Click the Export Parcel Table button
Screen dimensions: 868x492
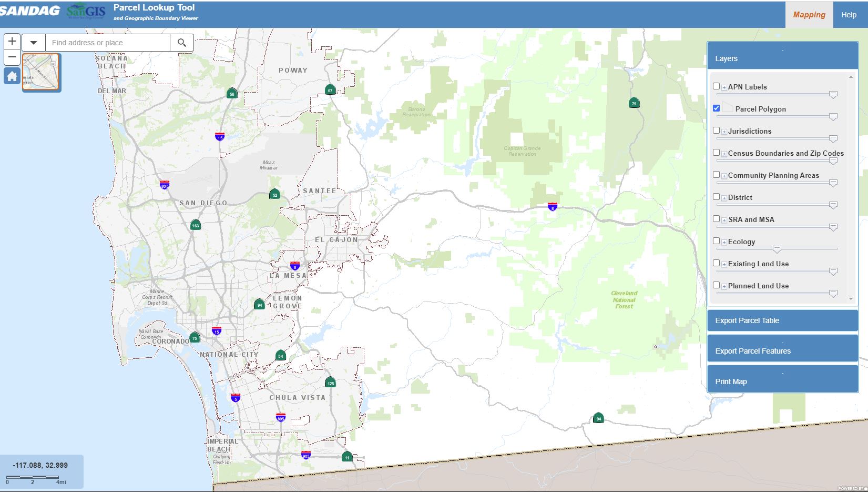tap(782, 320)
